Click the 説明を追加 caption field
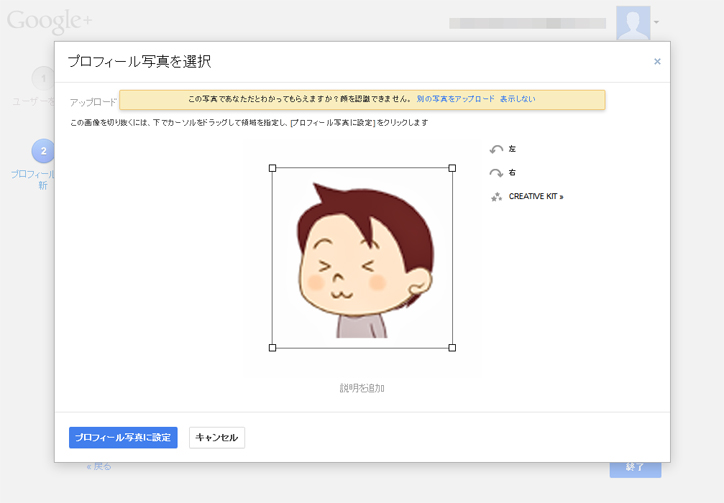Image resolution: width=724 pixels, height=503 pixels. (362, 388)
